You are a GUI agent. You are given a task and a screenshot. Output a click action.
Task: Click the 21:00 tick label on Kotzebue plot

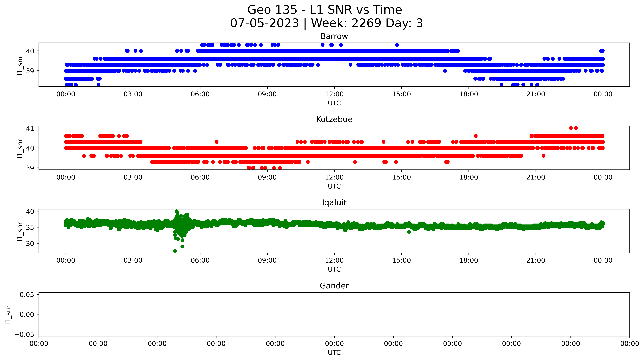coord(535,177)
